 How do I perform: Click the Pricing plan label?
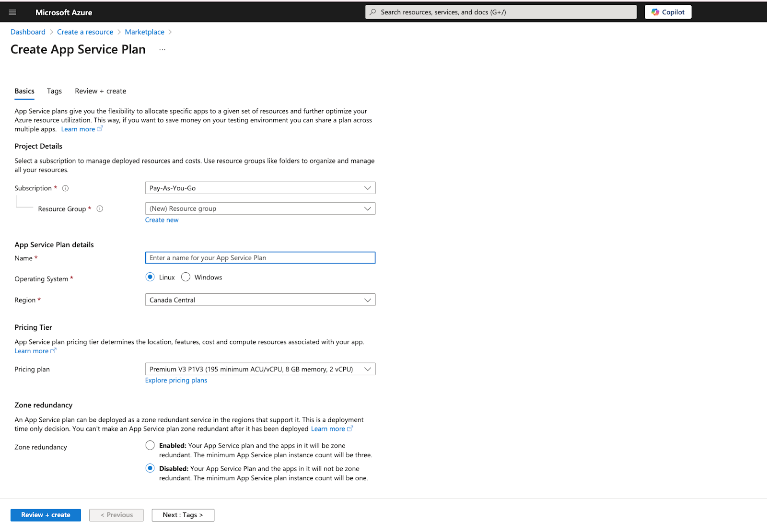pos(32,370)
